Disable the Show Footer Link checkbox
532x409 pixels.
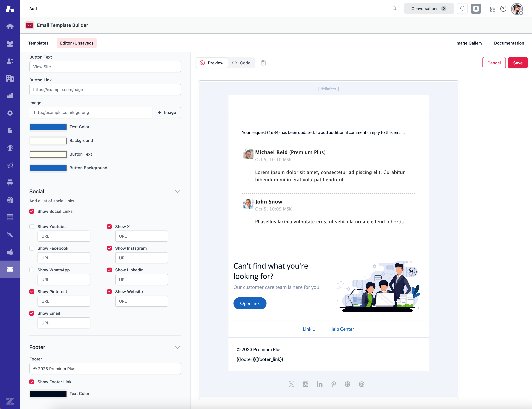coord(32,382)
